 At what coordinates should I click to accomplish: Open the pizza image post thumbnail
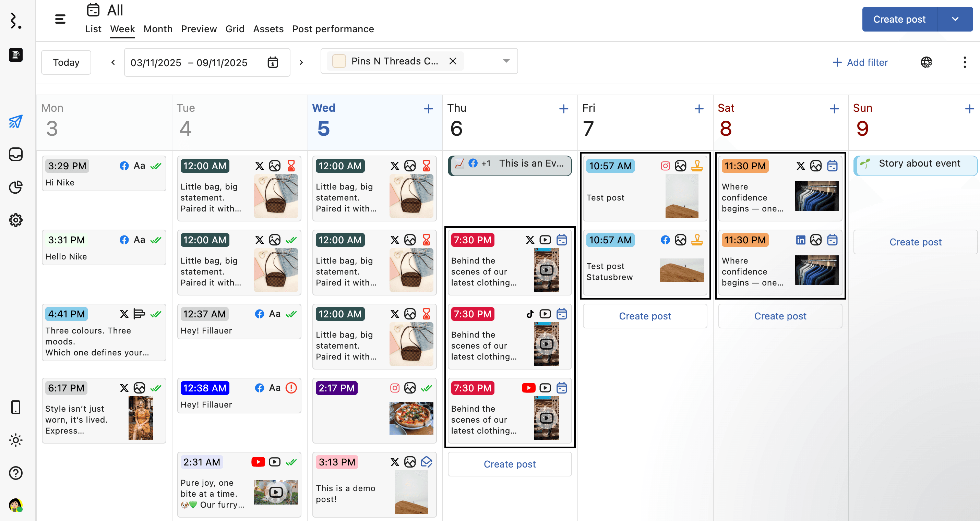pyautogui.click(x=411, y=417)
